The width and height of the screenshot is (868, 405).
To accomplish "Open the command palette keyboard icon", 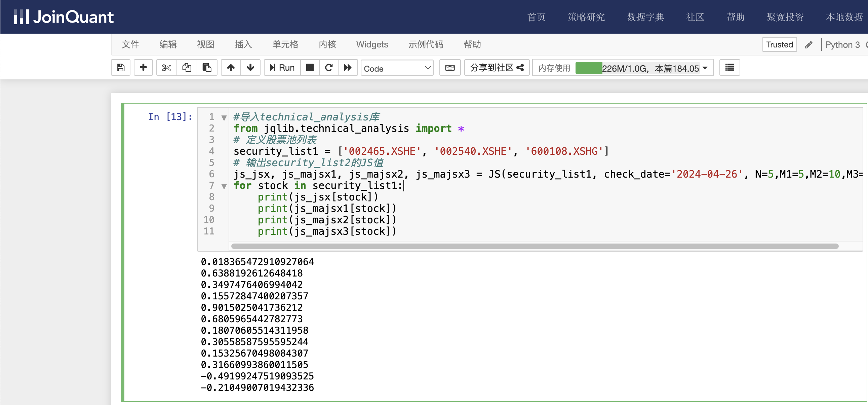I will (x=450, y=68).
